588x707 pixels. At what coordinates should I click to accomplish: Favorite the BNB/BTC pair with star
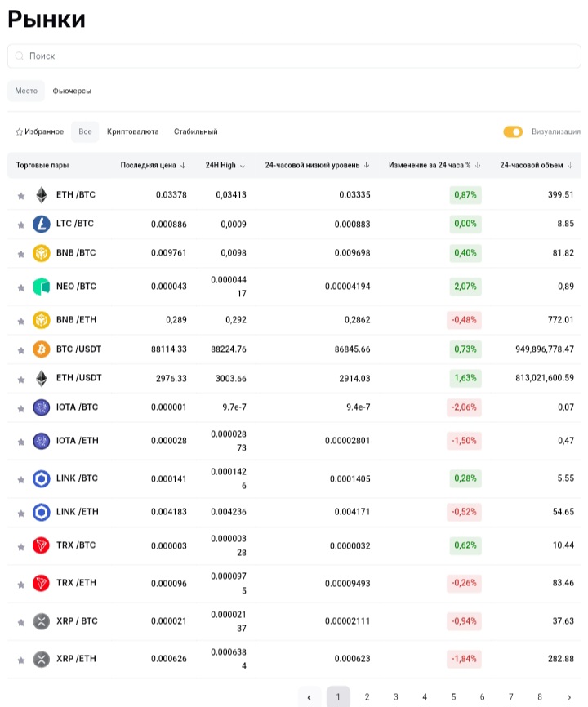pos(21,254)
